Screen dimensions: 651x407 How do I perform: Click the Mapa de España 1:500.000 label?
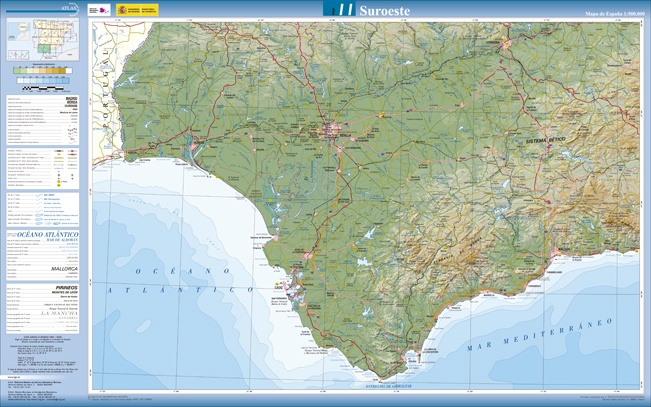[x=614, y=15]
